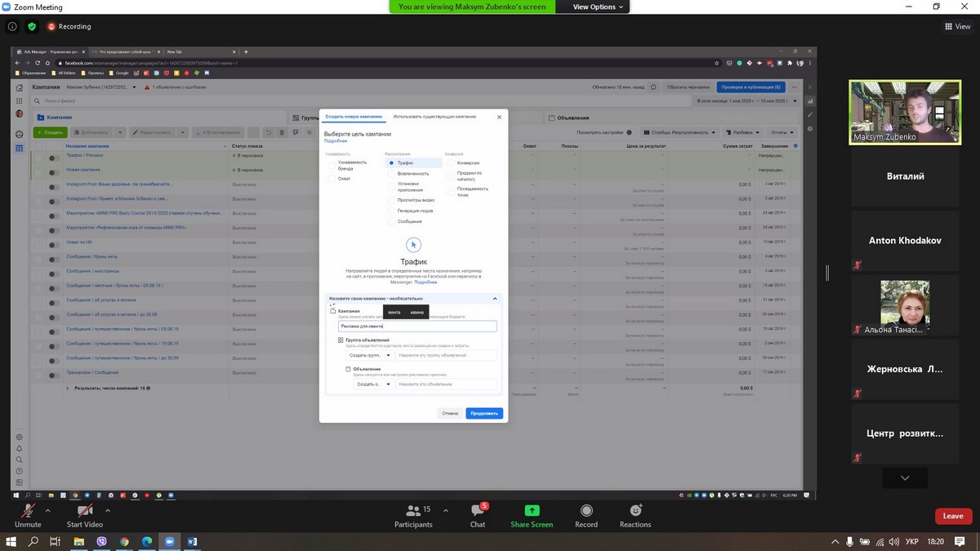This screenshot has height=551, width=980.
Task: Click the green encryption shield icon
Action: tap(32, 26)
